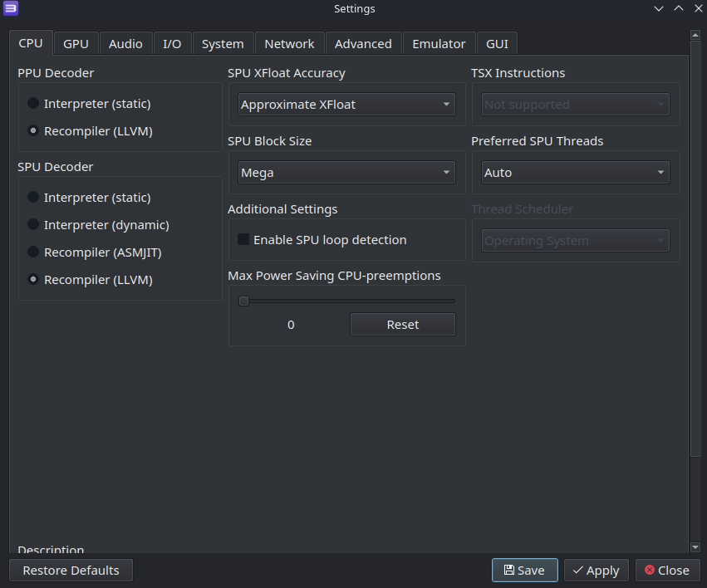Expand Preferred SPU Threads dropdown

(576, 173)
